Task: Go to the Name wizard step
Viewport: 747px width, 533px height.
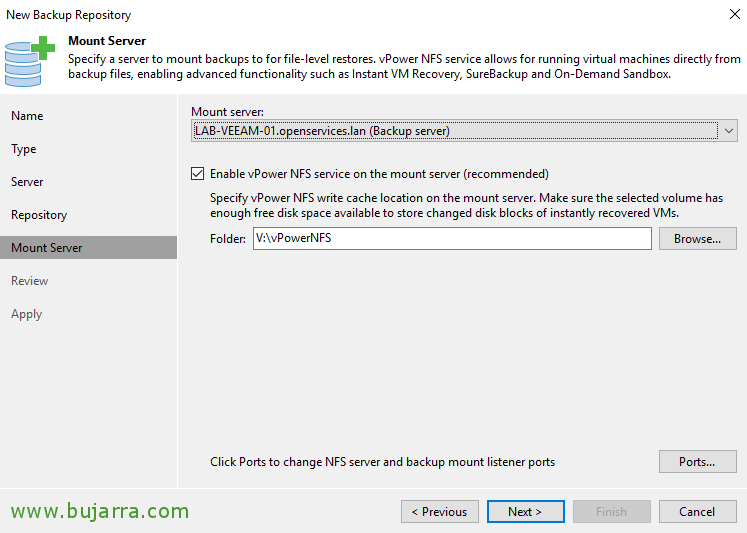Action: [x=27, y=116]
